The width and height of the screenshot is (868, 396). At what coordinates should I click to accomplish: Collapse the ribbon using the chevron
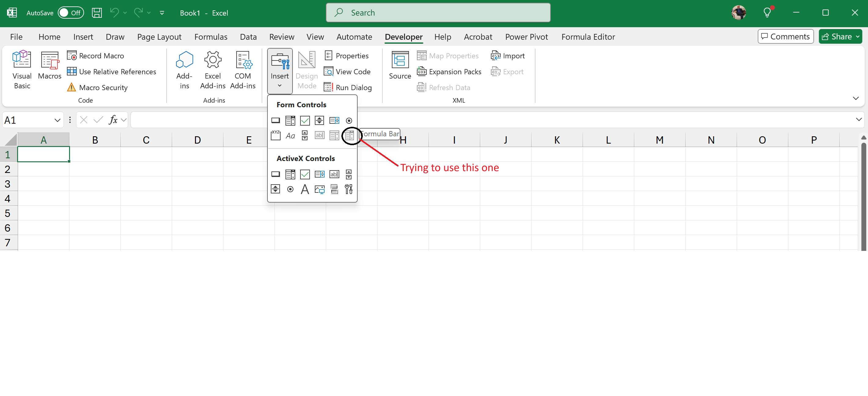[x=856, y=98]
